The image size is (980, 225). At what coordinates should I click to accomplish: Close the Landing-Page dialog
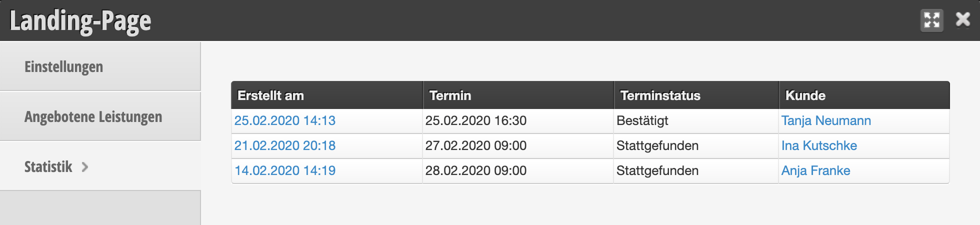[x=963, y=19]
